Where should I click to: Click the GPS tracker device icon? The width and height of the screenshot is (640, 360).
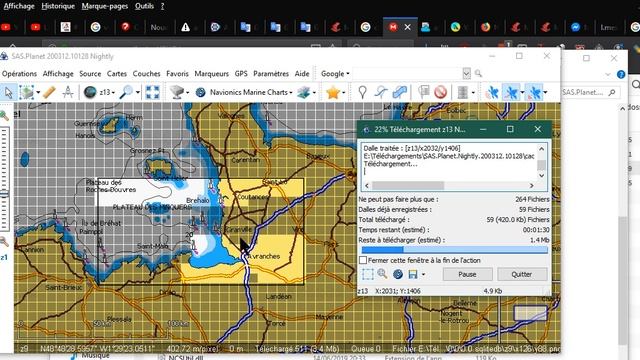pyautogui.click(x=462, y=92)
